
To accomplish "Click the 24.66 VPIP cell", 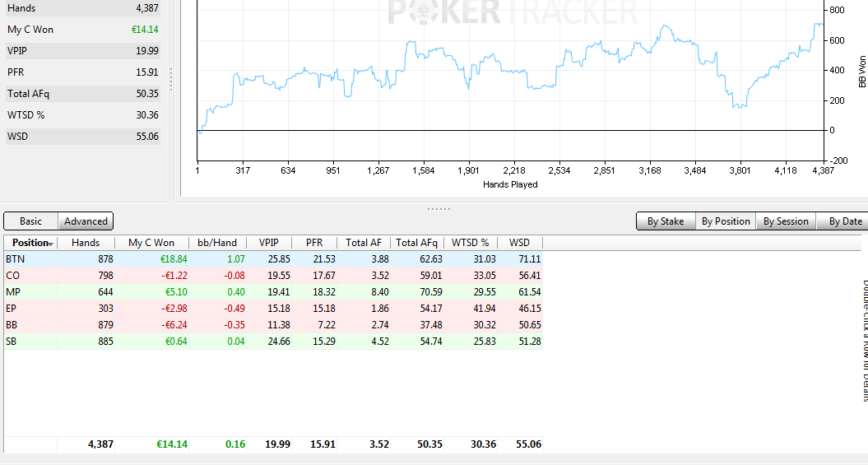I will [279, 342].
